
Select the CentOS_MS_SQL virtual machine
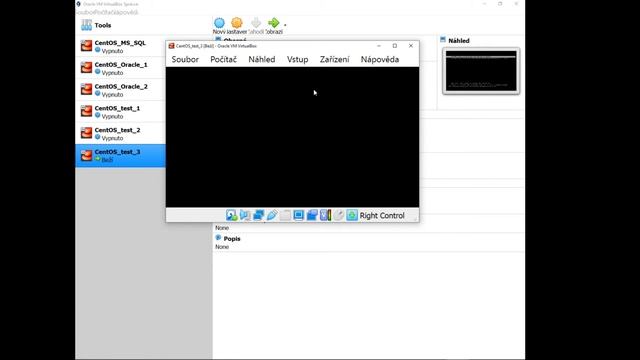point(120,46)
